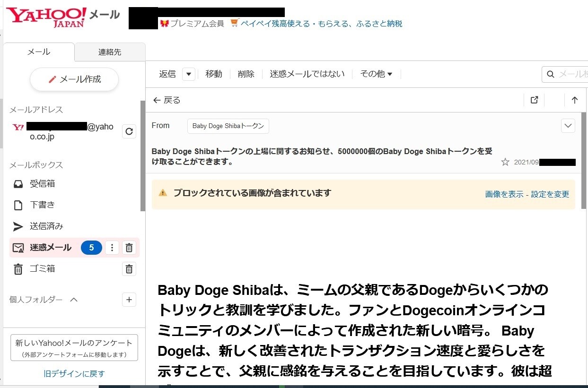Screen dimensions: 588x388
Task: Click 画像を表示 to show images
Action: (x=504, y=194)
